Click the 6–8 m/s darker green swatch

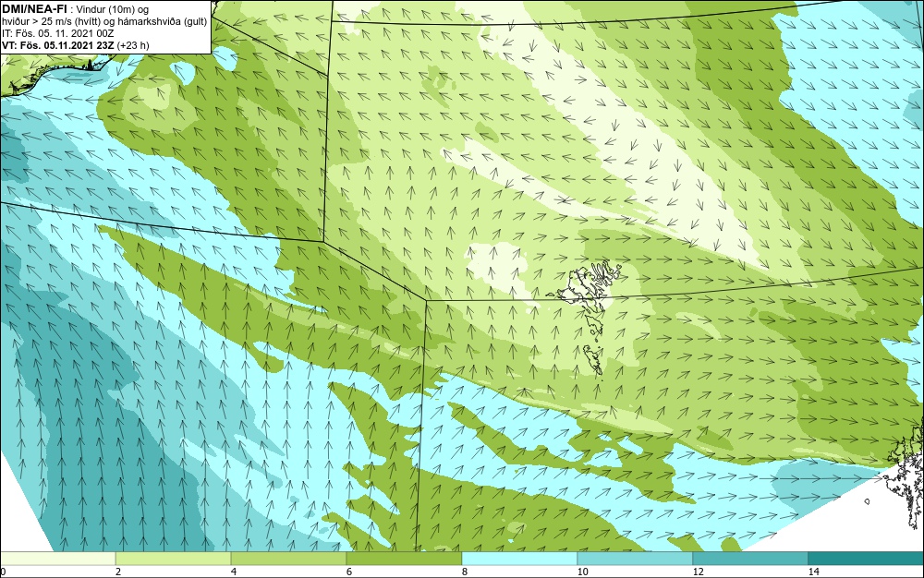(x=405, y=559)
